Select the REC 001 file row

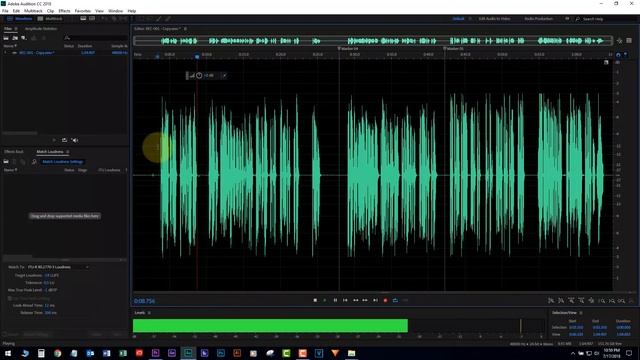click(65, 53)
